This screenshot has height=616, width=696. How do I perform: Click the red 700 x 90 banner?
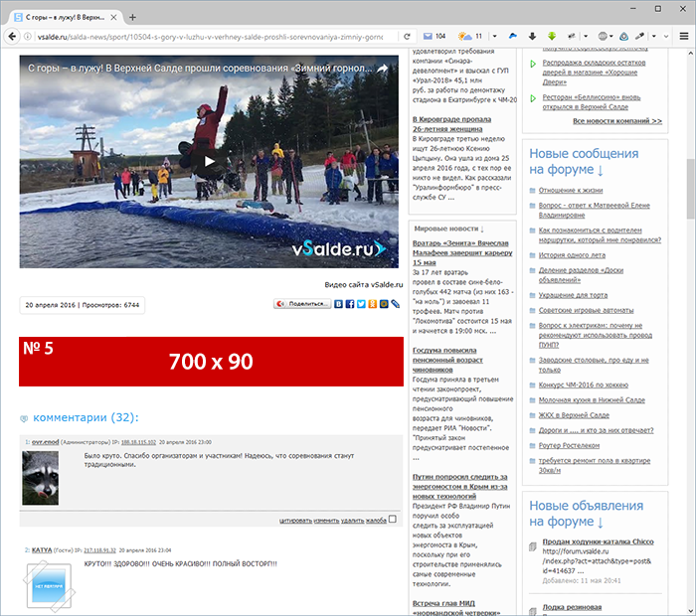(211, 362)
